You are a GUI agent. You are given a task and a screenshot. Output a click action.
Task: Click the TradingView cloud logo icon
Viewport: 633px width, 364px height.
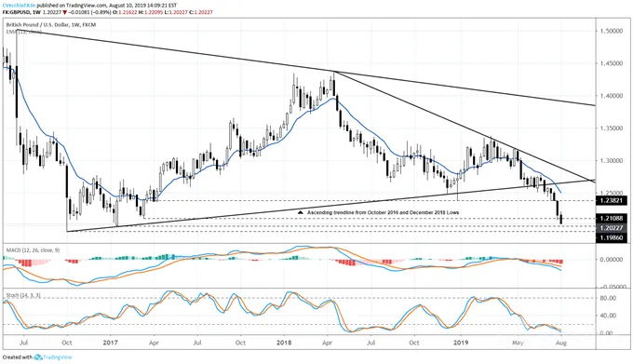(x=38, y=357)
